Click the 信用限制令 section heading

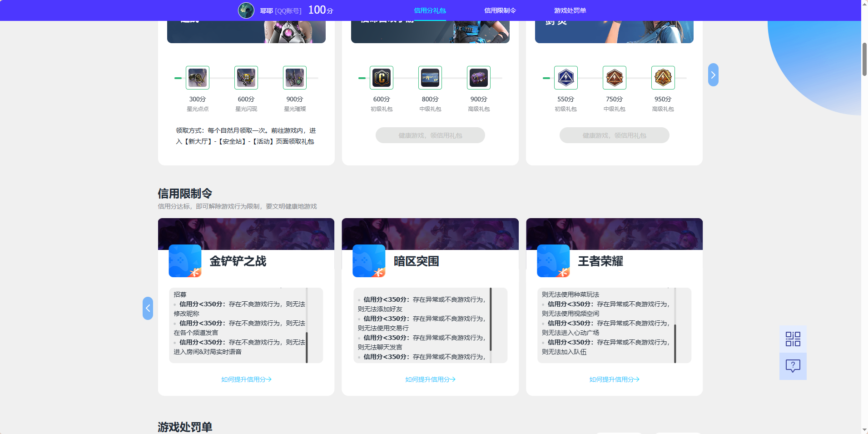pyautogui.click(x=185, y=194)
